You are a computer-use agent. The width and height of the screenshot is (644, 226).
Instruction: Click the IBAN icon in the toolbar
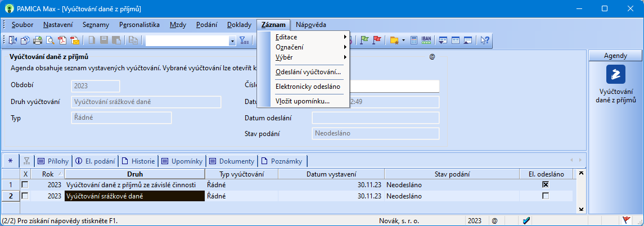[x=426, y=40]
